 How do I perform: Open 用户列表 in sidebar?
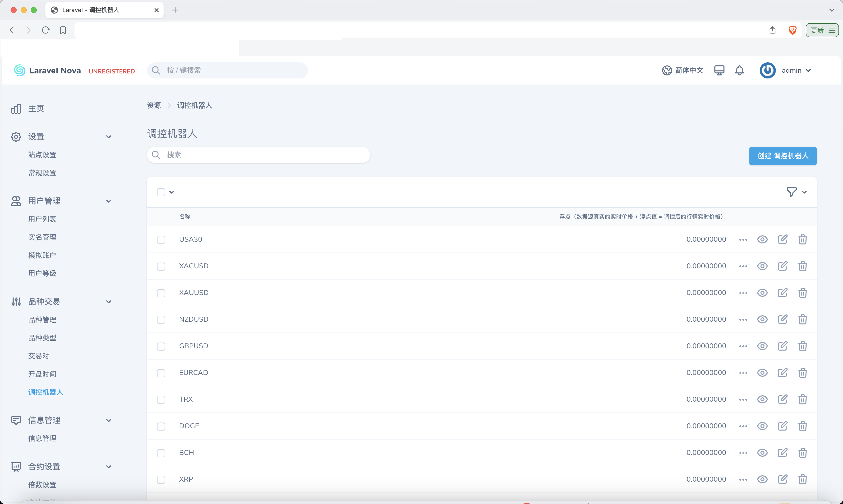(x=42, y=219)
